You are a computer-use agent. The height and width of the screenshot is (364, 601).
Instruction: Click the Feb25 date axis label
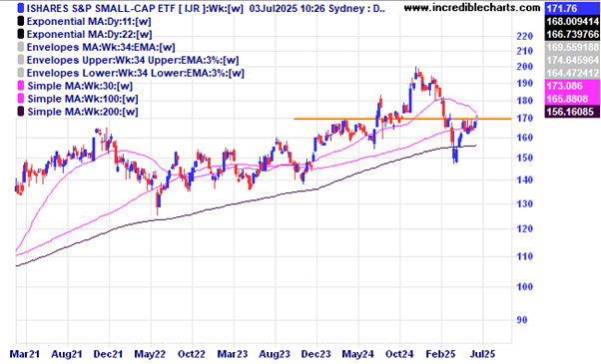click(441, 354)
